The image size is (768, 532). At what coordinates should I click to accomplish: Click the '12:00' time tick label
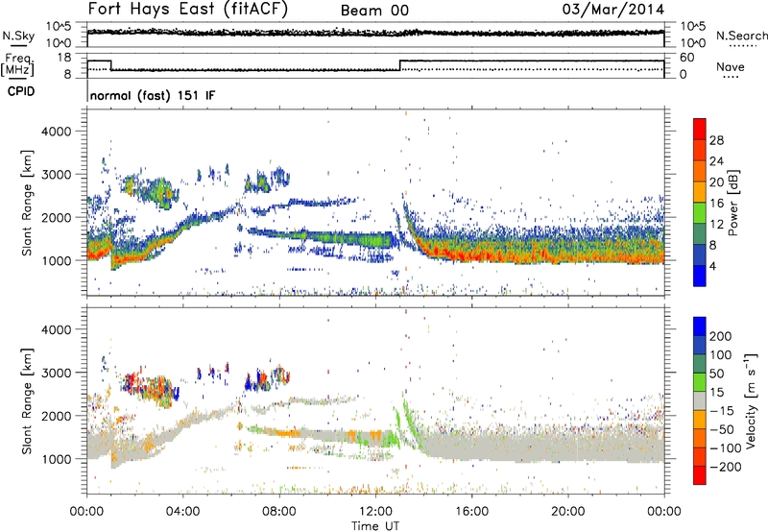point(375,512)
